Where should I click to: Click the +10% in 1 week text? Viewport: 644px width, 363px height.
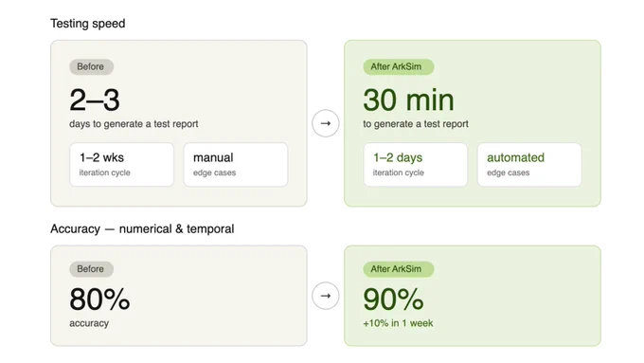coord(398,323)
